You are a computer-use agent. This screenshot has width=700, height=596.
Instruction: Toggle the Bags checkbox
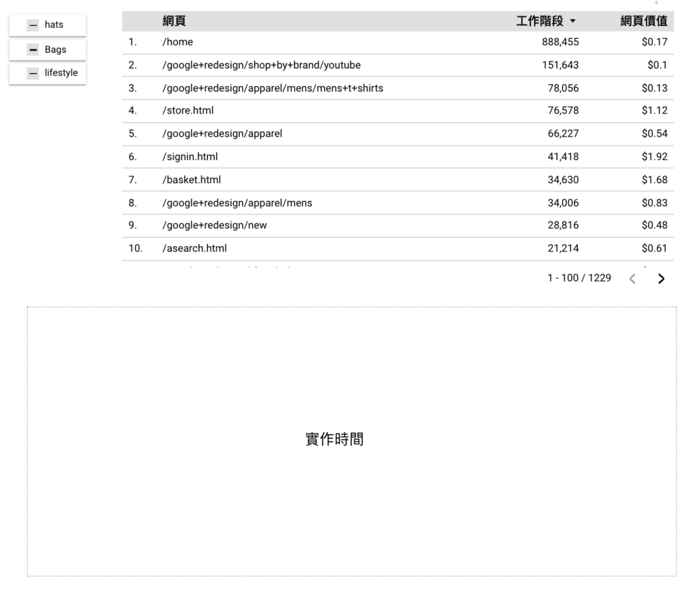(x=33, y=50)
